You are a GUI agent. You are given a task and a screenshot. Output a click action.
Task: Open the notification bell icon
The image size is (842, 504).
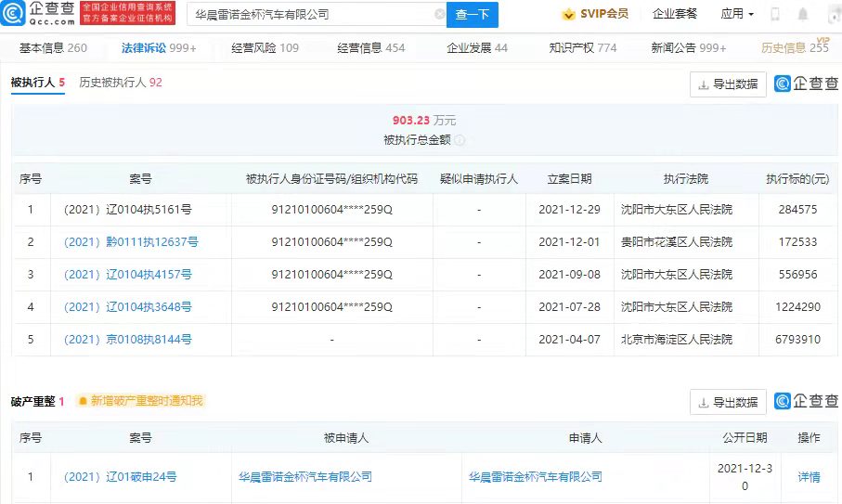pos(802,15)
